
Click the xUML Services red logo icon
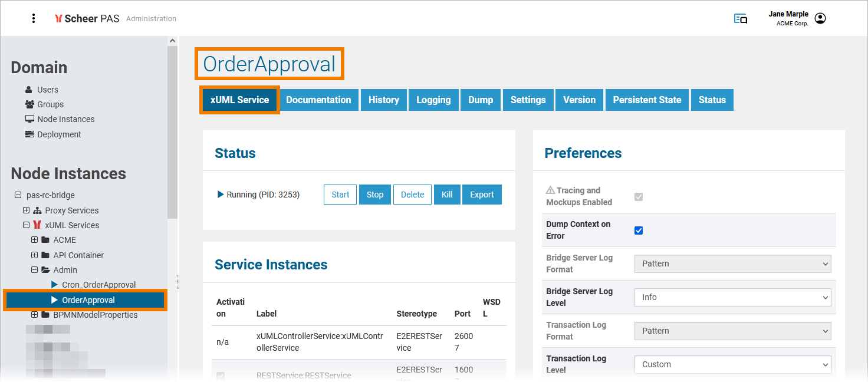(x=37, y=225)
